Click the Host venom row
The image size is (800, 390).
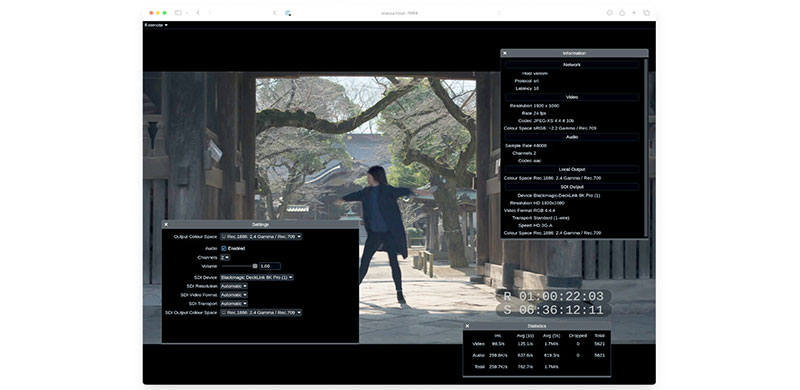[x=535, y=74]
